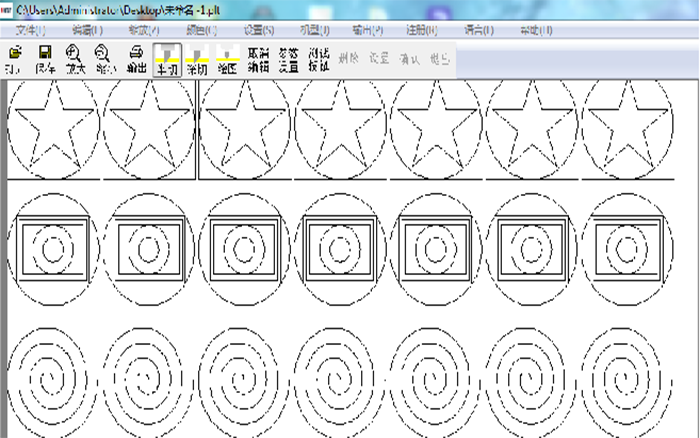This screenshot has height=438, width=700.
Task: Enable the 绘图 drawing mode icon
Action: [x=228, y=59]
